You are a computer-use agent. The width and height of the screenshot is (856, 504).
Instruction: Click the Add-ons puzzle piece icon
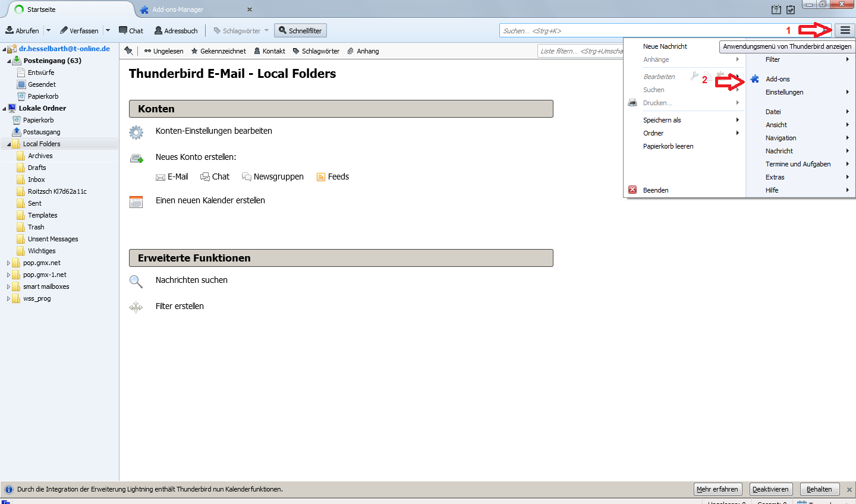click(754, 78)
